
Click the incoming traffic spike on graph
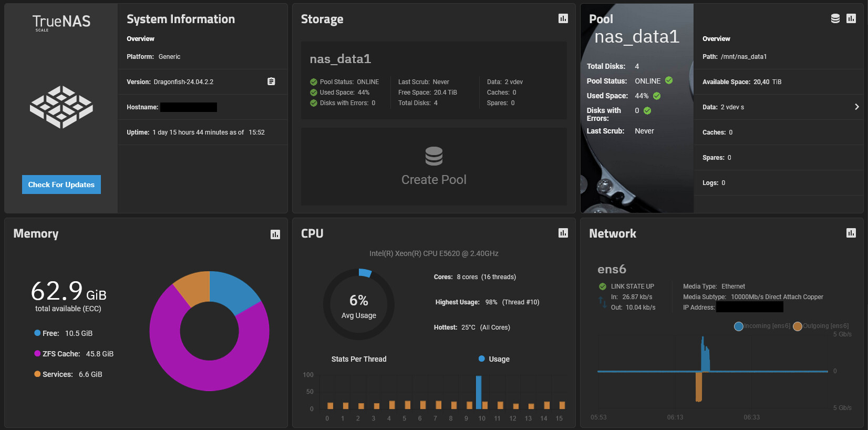[705, 357]
